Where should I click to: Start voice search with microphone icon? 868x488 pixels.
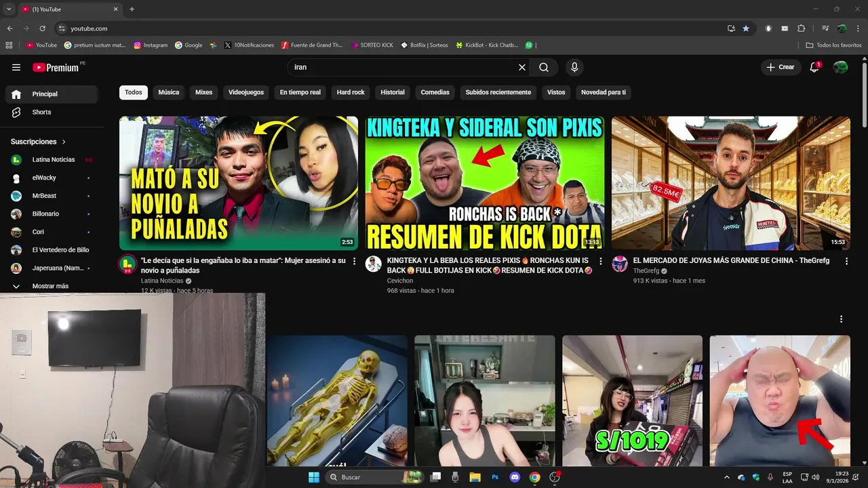pos(574,67)
